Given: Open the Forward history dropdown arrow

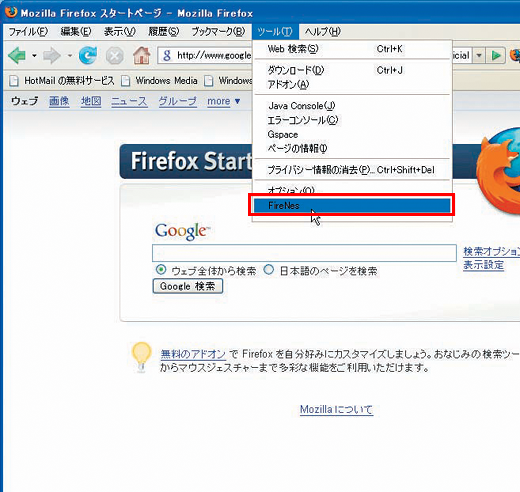Looking at the screenshot, I should pos(70,55).
